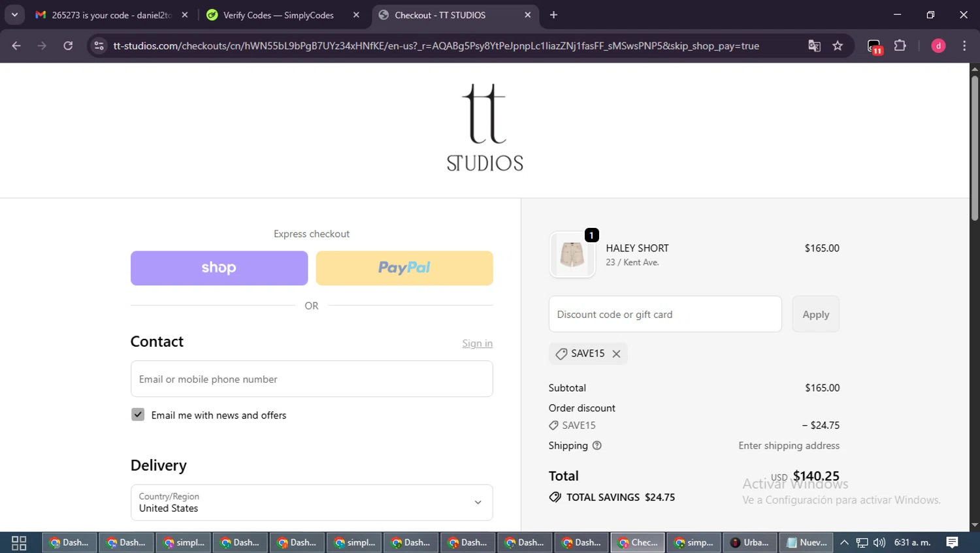Open a new browser tab
Image resolution: width=980 pixels, height=553 pixels.
coord(553,15)
